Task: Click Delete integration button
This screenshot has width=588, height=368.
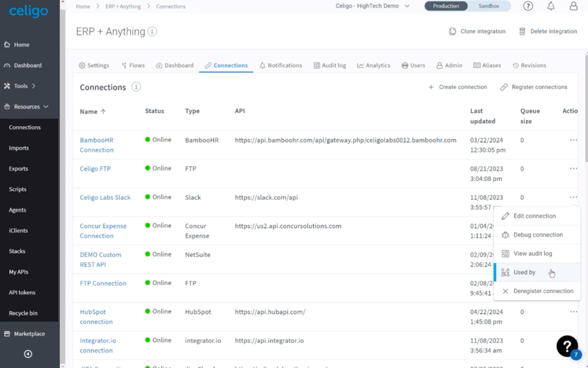Action: [548, 32]
